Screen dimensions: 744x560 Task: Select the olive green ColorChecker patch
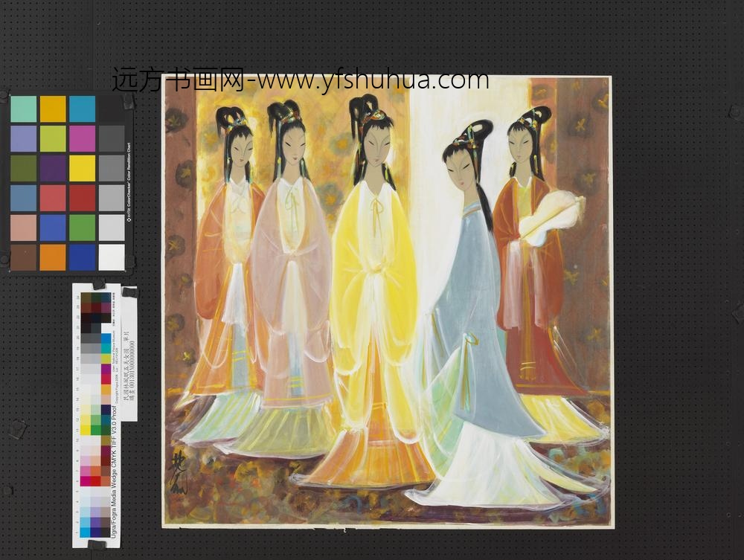pos(24,168)
